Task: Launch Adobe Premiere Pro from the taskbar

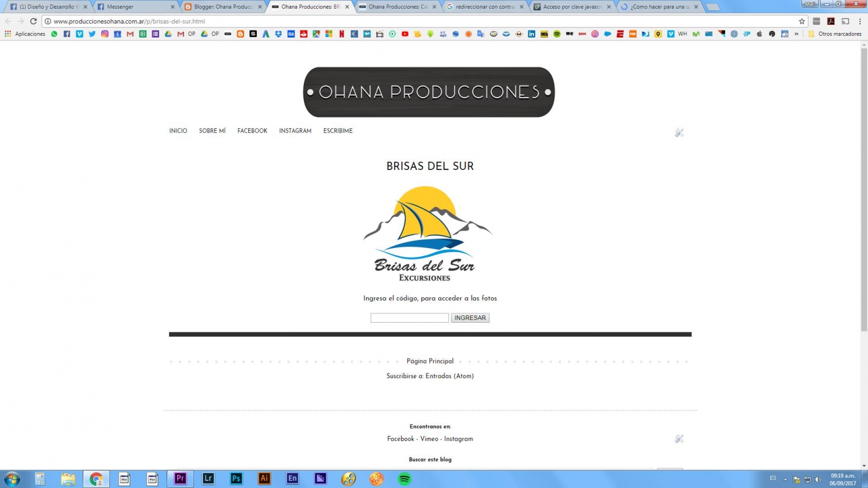Action: click(180, 478)
